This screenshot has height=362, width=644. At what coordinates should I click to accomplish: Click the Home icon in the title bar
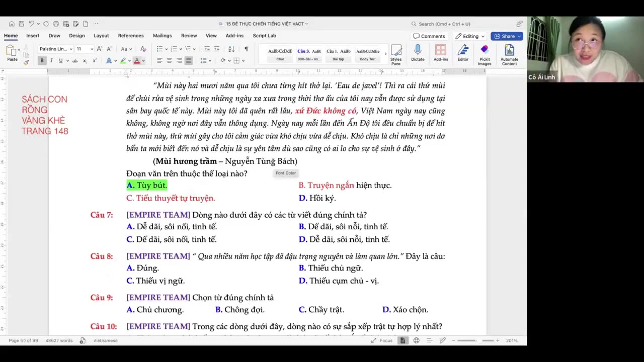(12, 24)
